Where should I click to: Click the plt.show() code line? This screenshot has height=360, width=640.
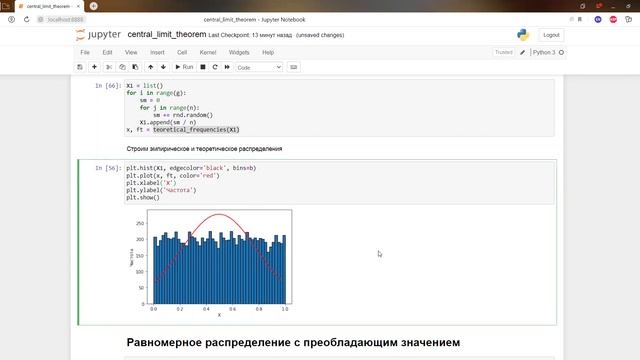point(143,198)
